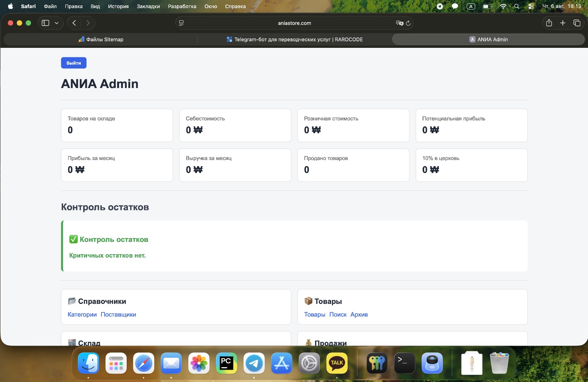Click the Выйти logout button
The image size is (588, 382).
tap(73, 63)
